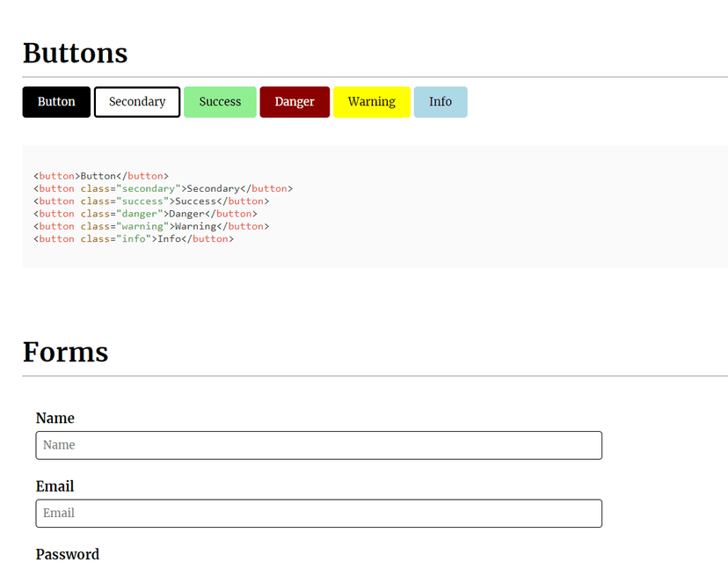Focus the Email input field
728x562 pixels.
(x=319, y=514)
